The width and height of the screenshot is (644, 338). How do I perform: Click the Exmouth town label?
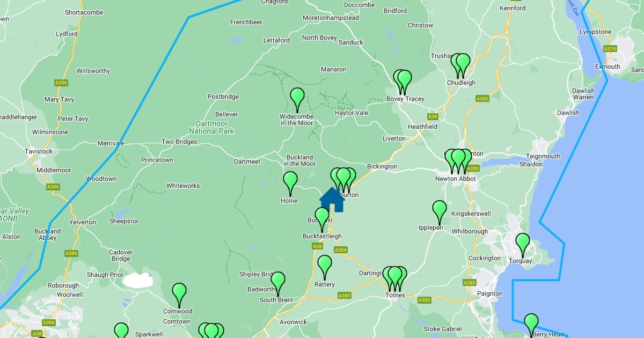[608, 67]
